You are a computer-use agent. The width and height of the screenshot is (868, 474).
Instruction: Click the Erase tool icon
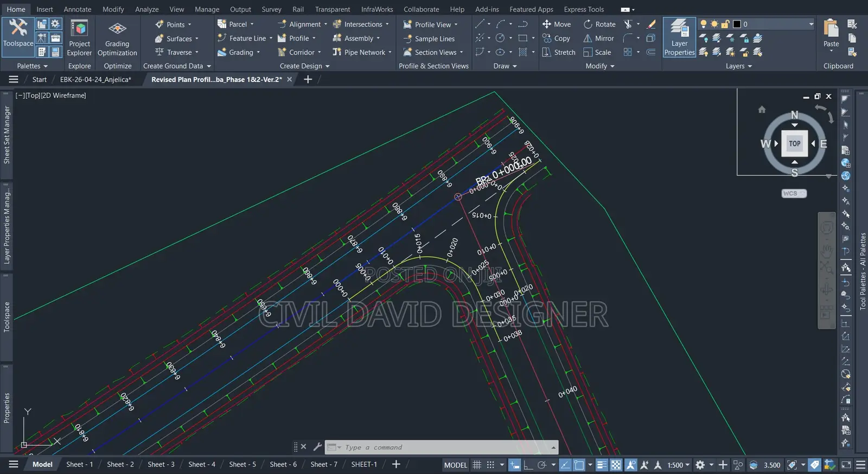click(652, 24)
